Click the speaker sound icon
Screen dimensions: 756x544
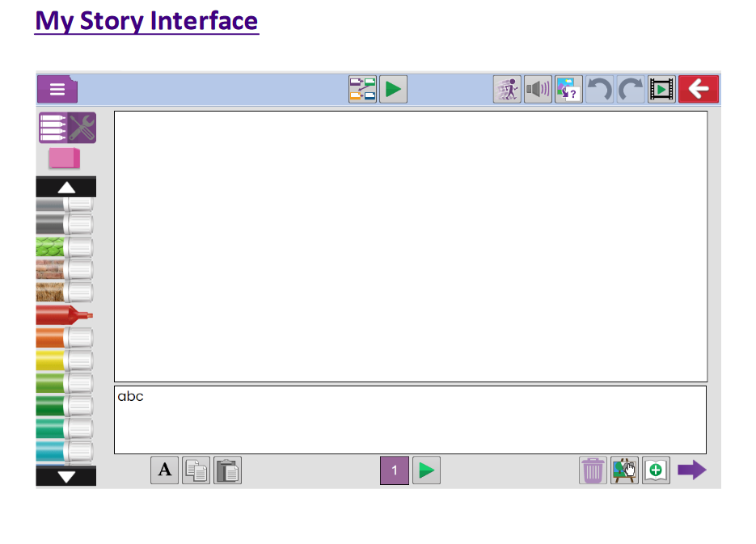pyautogui.click(x=538, y=89)
